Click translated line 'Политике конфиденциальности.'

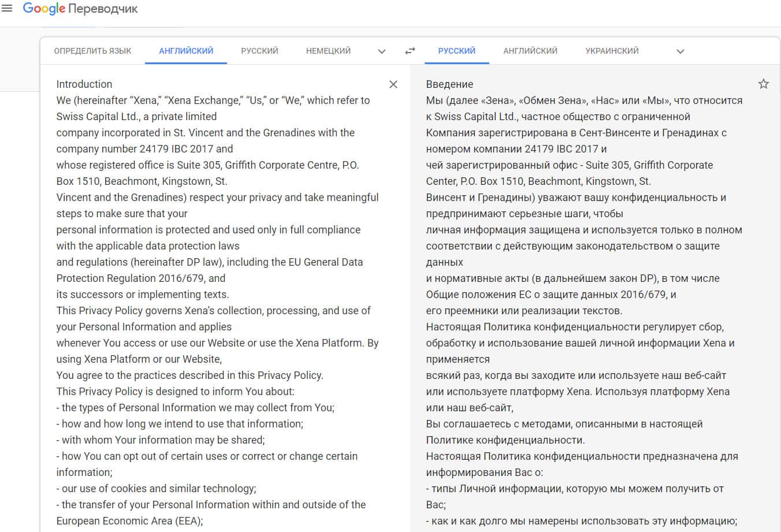(x=505, y=440)
